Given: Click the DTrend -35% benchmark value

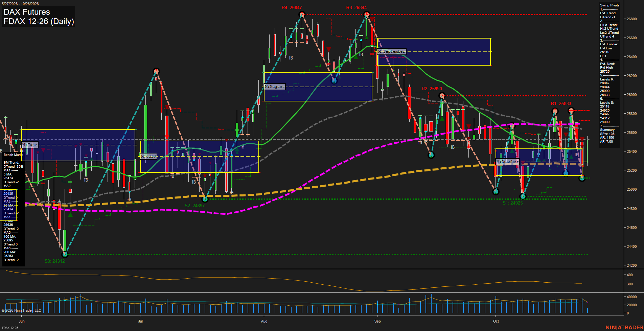Looking at the screenshot, I should click(14, 167).
